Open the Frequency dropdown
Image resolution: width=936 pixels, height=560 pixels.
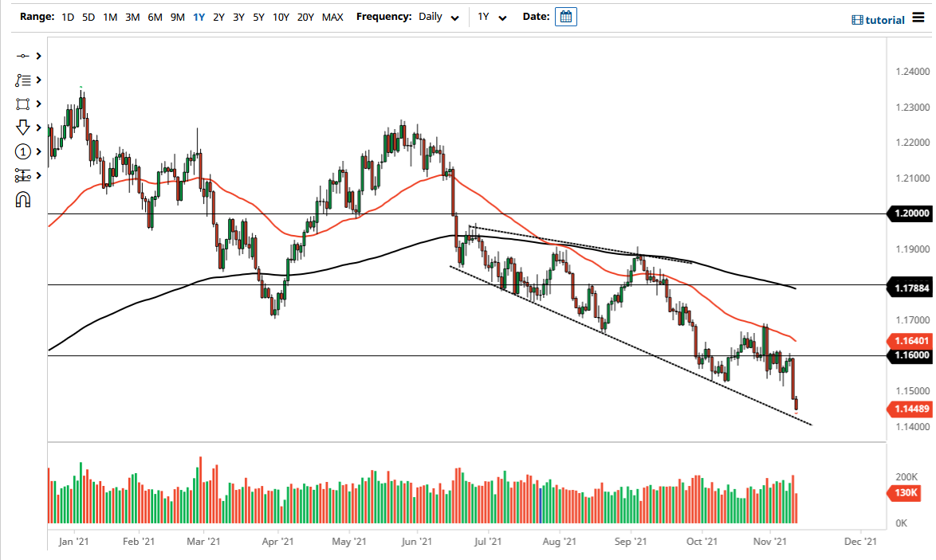[454, 17]
